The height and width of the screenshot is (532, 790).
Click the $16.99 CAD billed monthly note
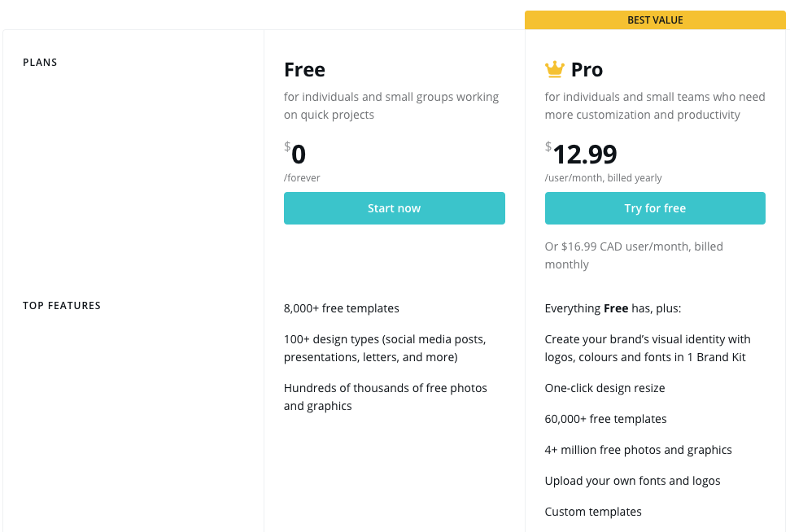click(x=634, y=255)
